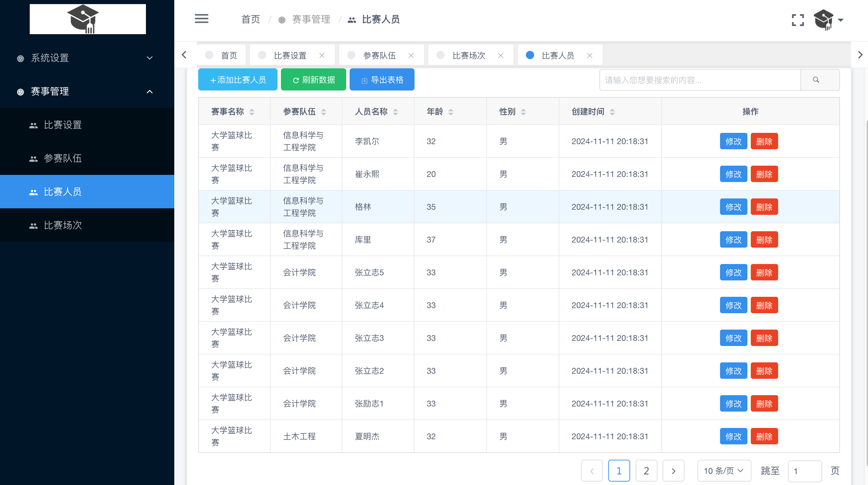
Task: Click 修改 for 李凯尔
Action: tap(733, 141)
